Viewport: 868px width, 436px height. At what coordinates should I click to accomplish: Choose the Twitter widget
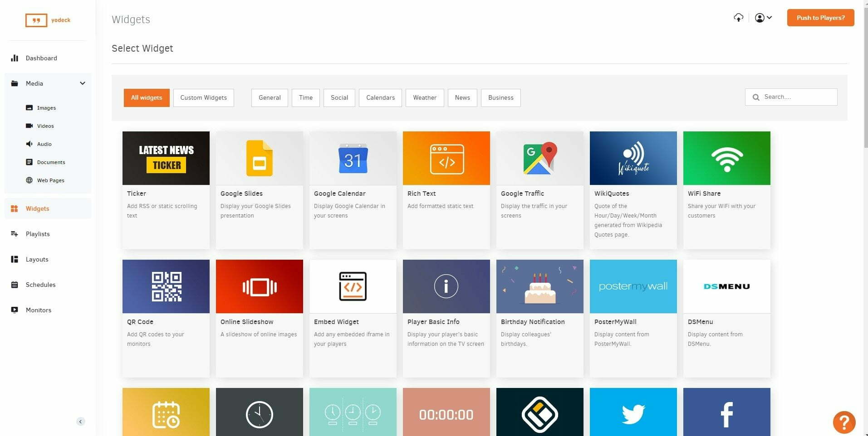(x=633, y=412)
